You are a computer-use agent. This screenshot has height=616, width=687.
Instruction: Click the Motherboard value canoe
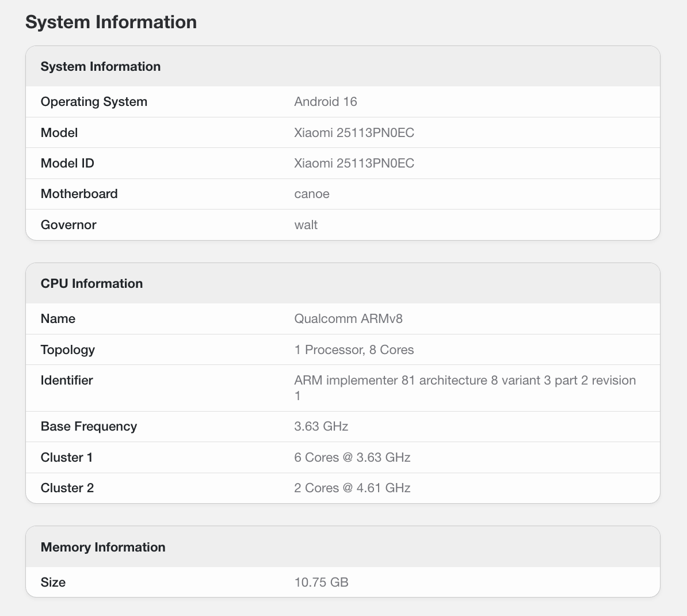pos(311,194)
